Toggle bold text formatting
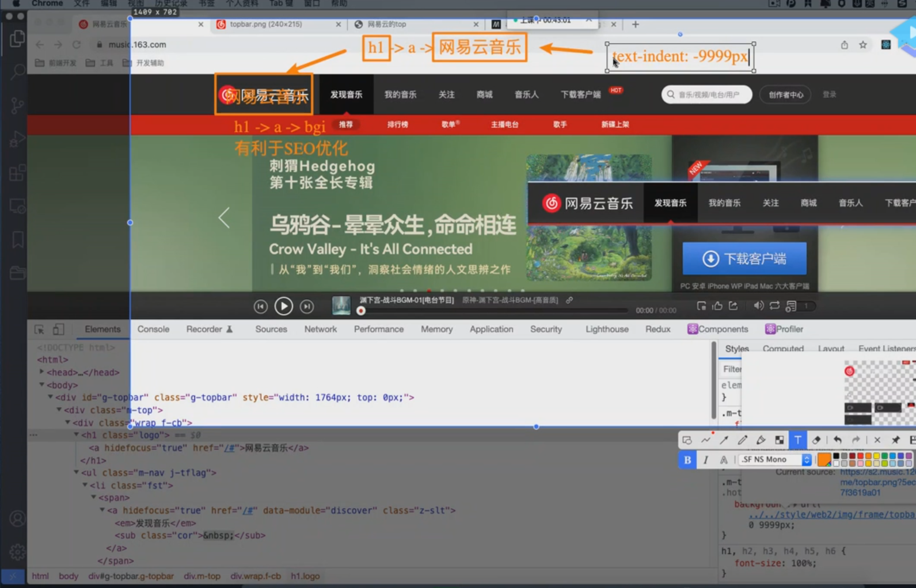The height and width of the screenshot is (588, 916). [687, 460]
